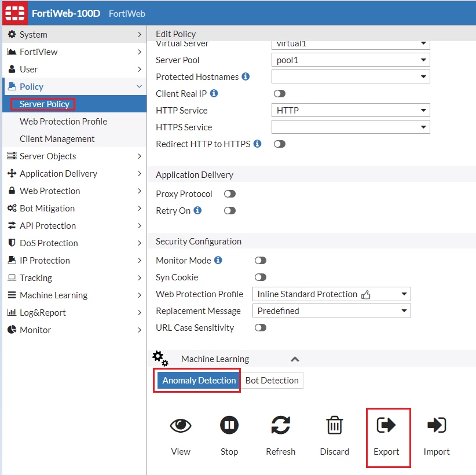
Task: Click the Client Real IP info icon
Action: [x=214, y=93]
